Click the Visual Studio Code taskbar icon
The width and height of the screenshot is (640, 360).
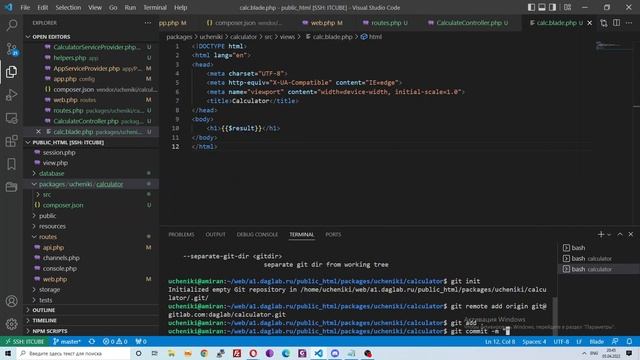318,353
